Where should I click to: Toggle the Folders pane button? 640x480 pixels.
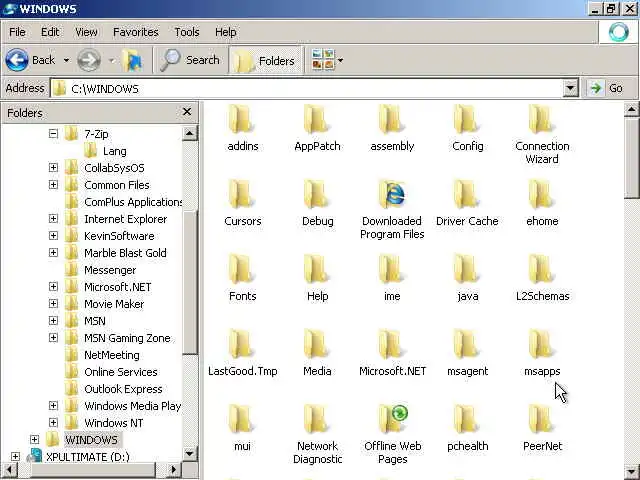(x=265, y=60)
